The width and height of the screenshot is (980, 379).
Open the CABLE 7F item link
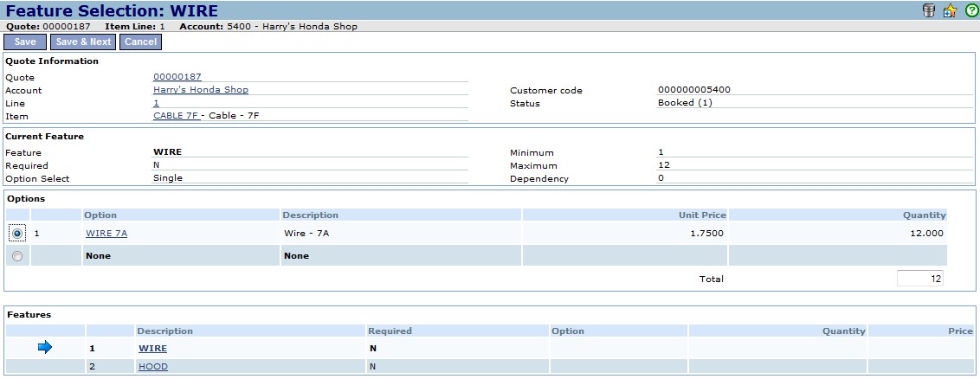[176, 116]
